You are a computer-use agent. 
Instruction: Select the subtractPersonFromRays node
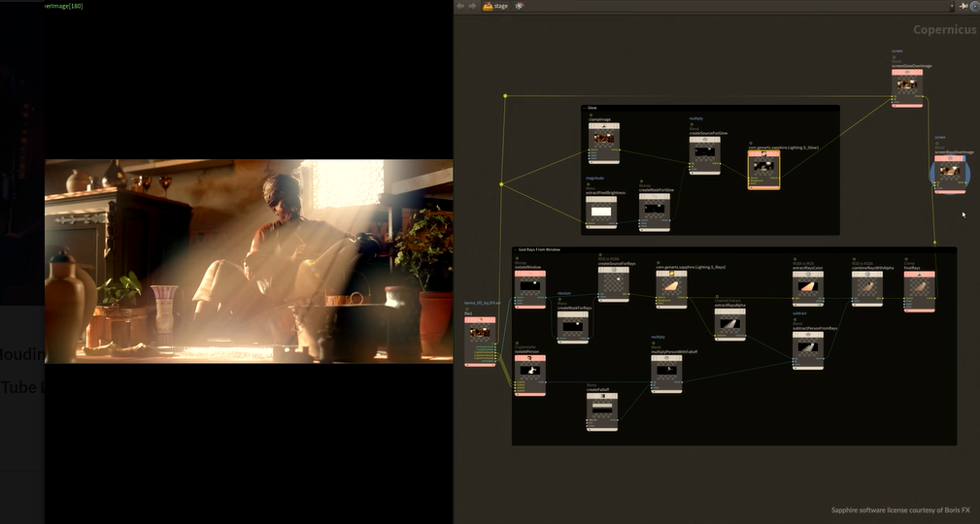coord(807,350)
